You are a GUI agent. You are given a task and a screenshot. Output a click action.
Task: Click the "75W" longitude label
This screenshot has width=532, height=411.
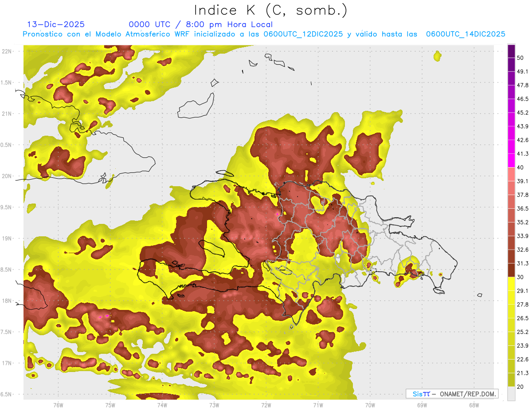coord(110,405)
